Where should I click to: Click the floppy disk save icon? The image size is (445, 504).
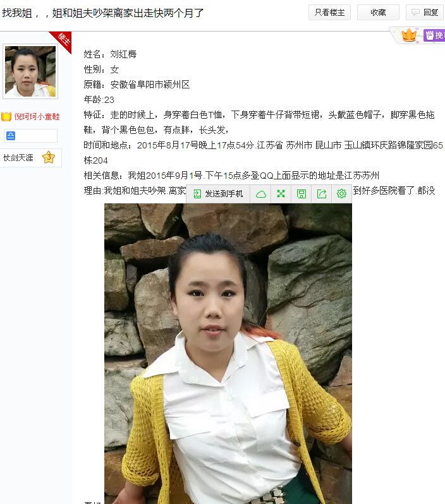pos(301,194)
